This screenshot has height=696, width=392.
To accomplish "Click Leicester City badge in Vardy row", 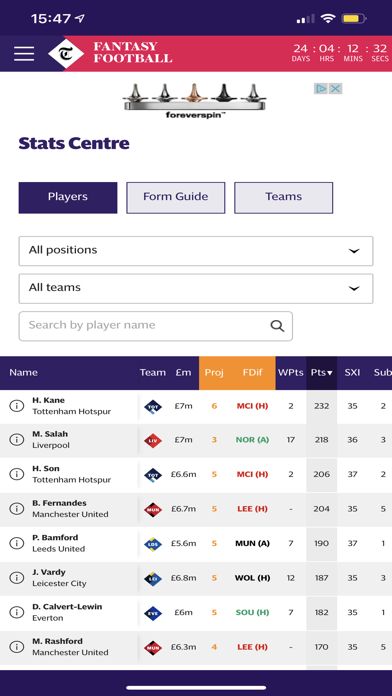I will pos(153,578).
